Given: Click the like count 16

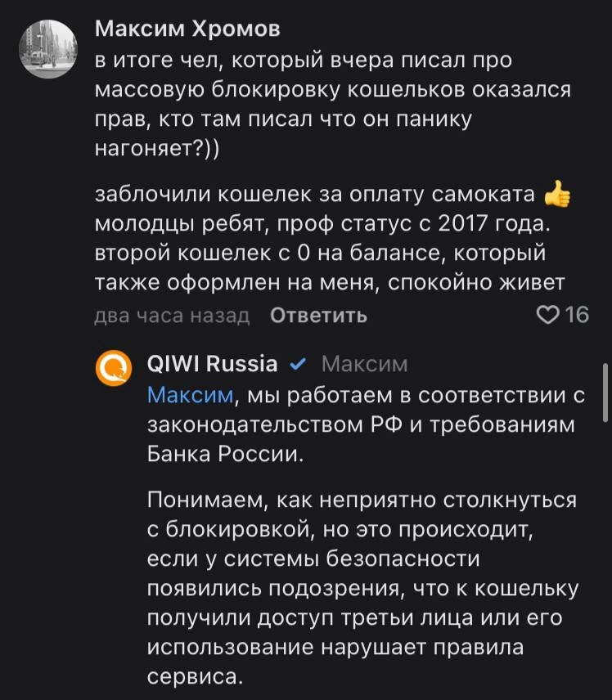Looking at the screenshot, I should pyautogui.click(x=577, y=315).
